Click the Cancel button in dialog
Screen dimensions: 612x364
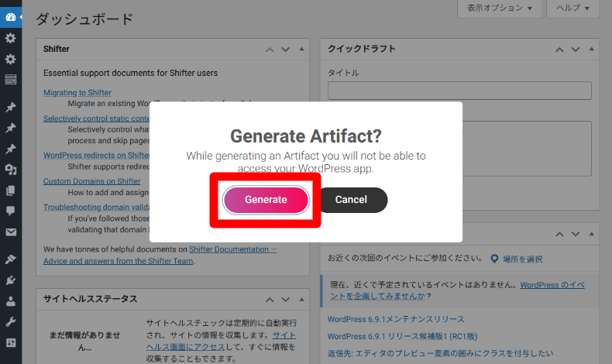click(x=351, y=200)
